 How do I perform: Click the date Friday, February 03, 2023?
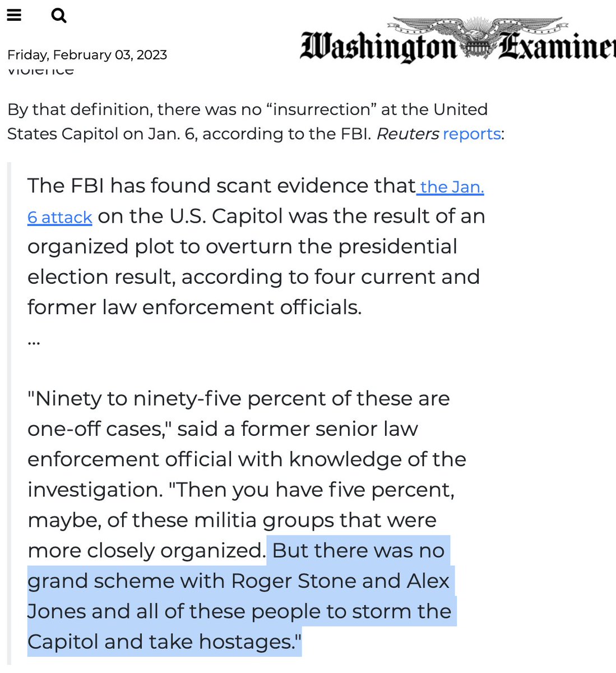[x=87, y=55]
